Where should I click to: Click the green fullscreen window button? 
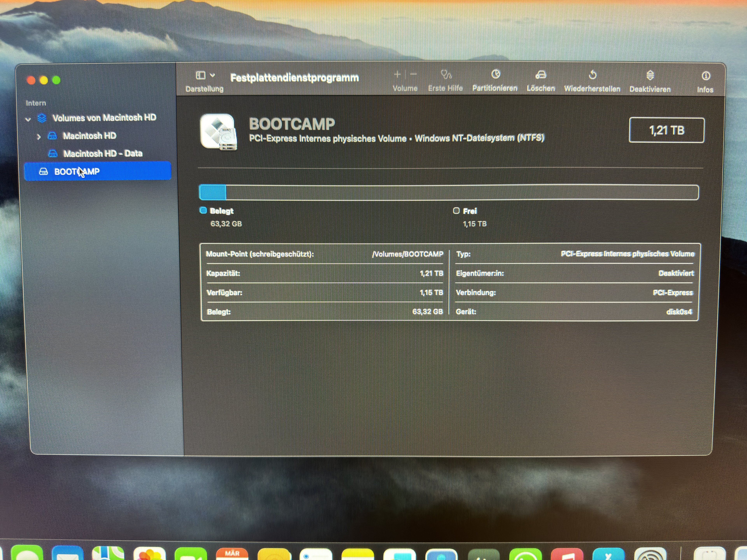click(56, 80)
